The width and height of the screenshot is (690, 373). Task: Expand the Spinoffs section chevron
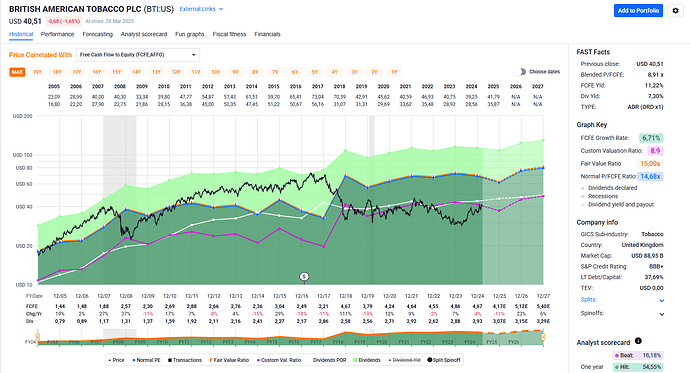tap(661, 314)
